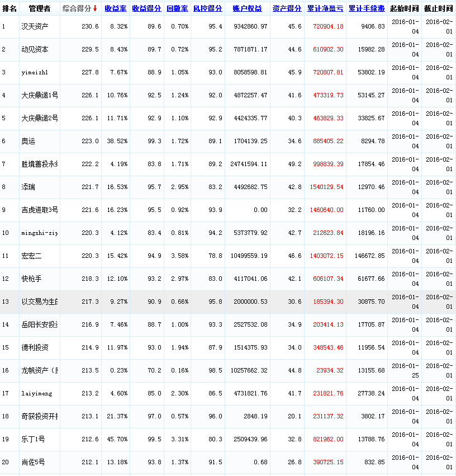
Task: Click drawdown 0.16% for 龙帆资产
Action: click(x=180, y=370)
